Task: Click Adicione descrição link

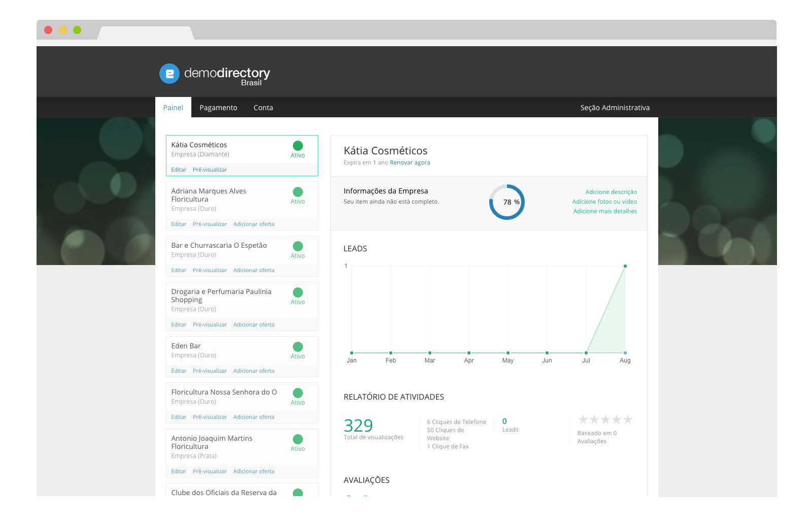Action: pyautogui.click(x=611, y=192)
